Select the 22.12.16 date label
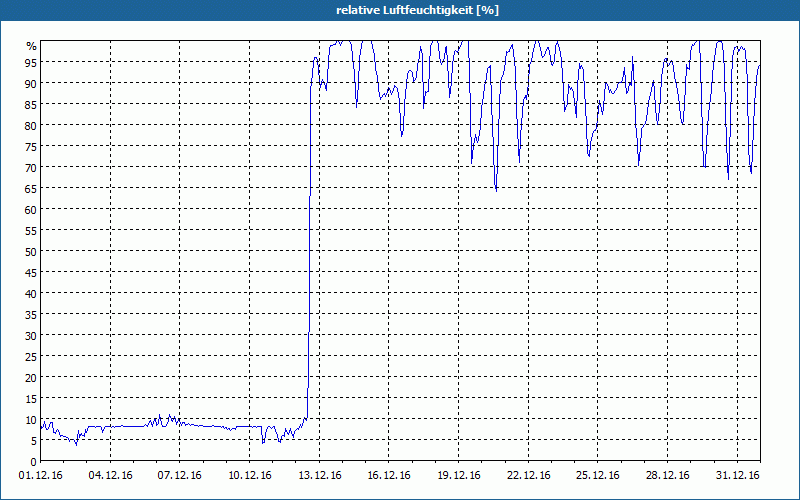Image resolution: width=800 pixels, height=500 pixels. tap(529, 476)
